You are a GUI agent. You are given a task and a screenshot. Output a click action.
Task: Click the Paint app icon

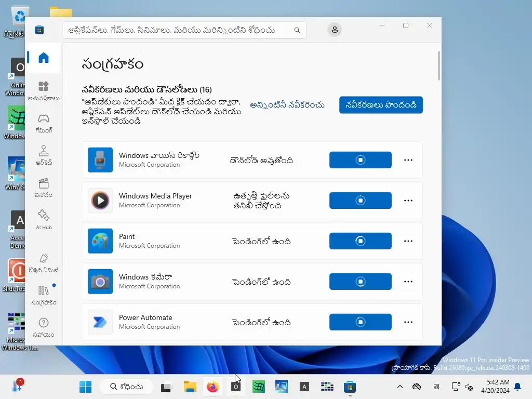click(x=100, y=241)
